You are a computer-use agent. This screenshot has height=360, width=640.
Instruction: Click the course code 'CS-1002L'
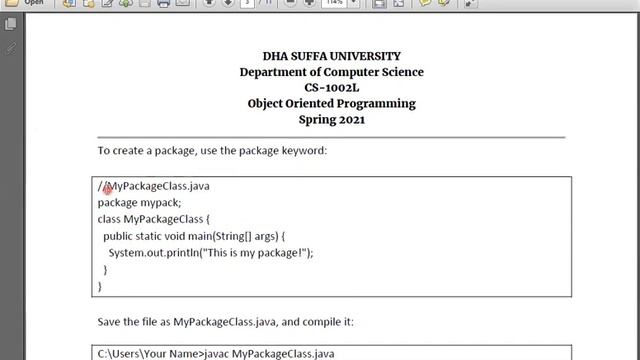point(331,88)
